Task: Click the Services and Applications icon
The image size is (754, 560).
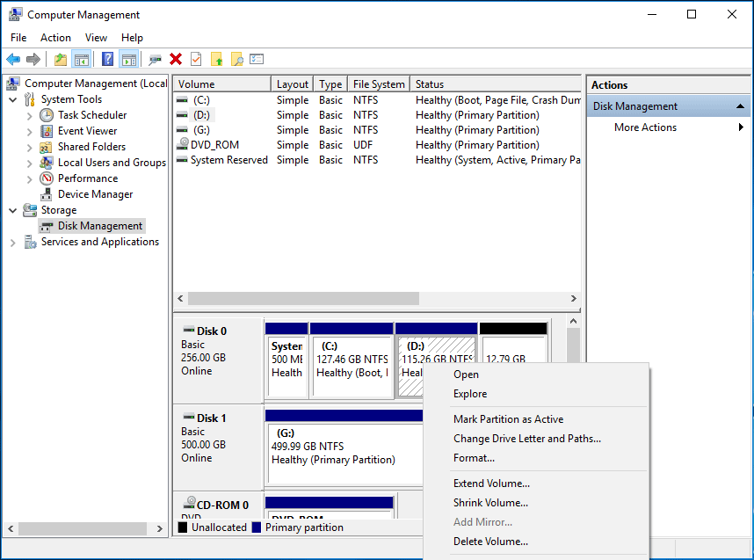Action: (30, 242)
